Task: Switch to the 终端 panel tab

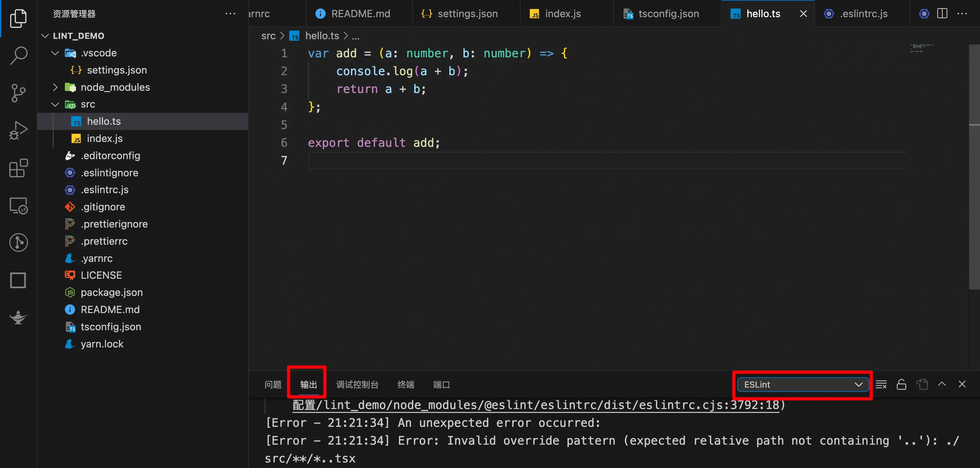Action: [x=405, y=385]
